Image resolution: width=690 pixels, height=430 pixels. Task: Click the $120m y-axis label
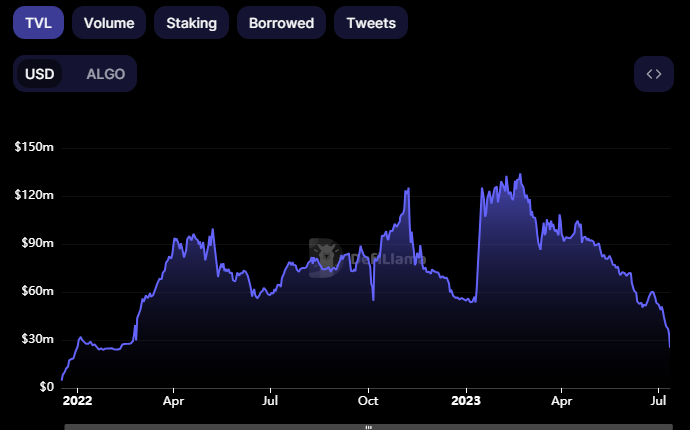click(x=34, y=196)
